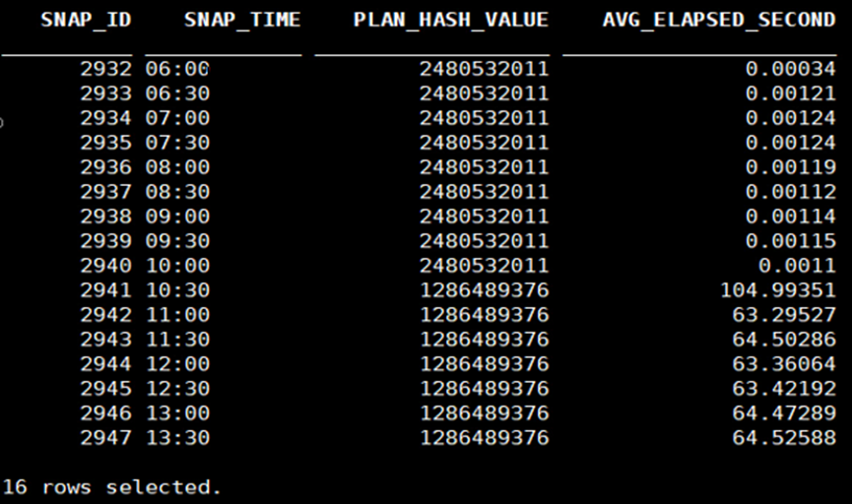Select snap ID 2947
The height and width of the screenshot is (504, 852).
pos(106,438)
